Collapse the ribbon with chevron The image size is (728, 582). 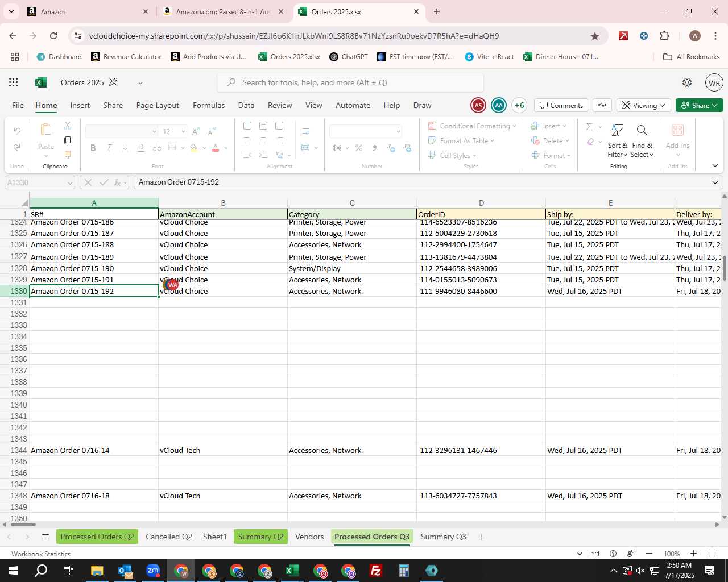coord(715,166)
